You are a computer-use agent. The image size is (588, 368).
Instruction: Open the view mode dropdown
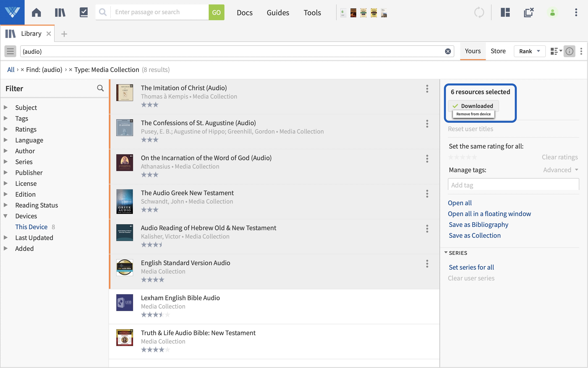coord(556,51)
